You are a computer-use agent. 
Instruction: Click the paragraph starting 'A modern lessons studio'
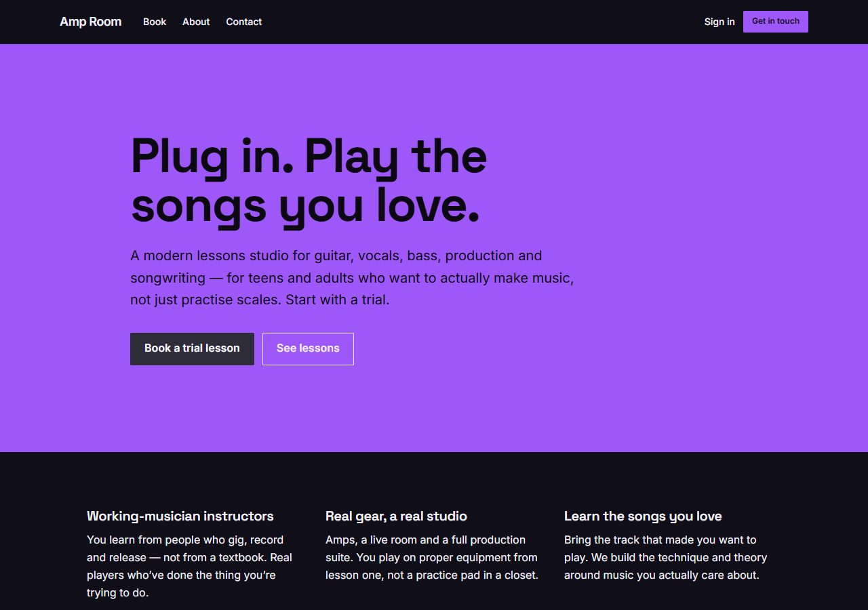pos(353,278)
